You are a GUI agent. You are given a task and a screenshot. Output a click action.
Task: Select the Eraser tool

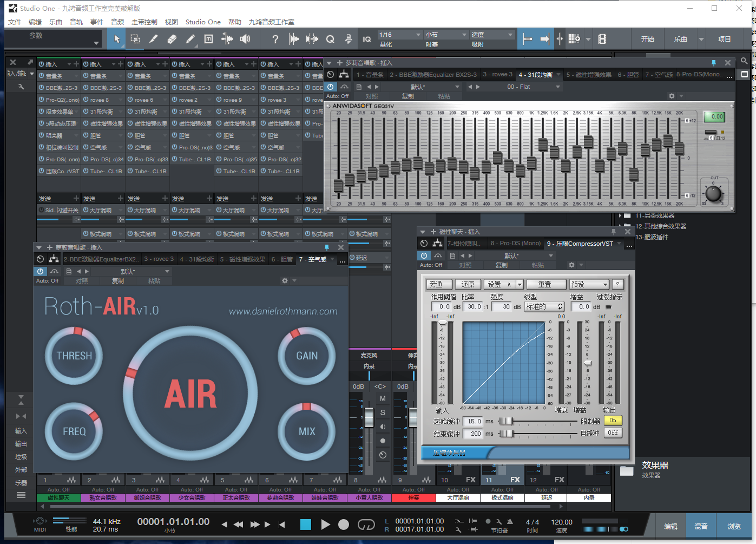[x=172, y=39]
